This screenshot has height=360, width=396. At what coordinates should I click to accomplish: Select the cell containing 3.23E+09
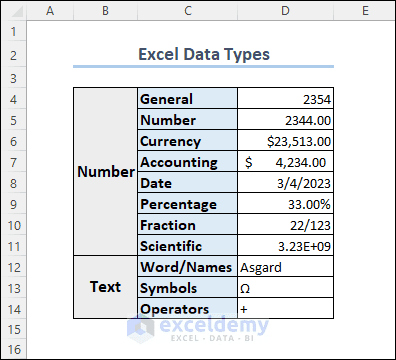point(286,246)
